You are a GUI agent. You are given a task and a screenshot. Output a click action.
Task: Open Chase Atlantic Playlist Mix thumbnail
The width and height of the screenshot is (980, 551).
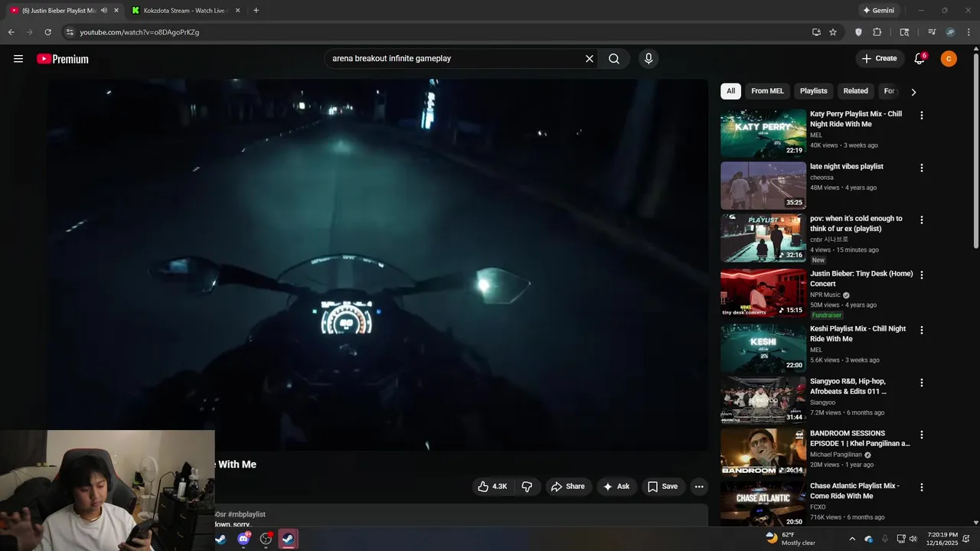point(763,505)
